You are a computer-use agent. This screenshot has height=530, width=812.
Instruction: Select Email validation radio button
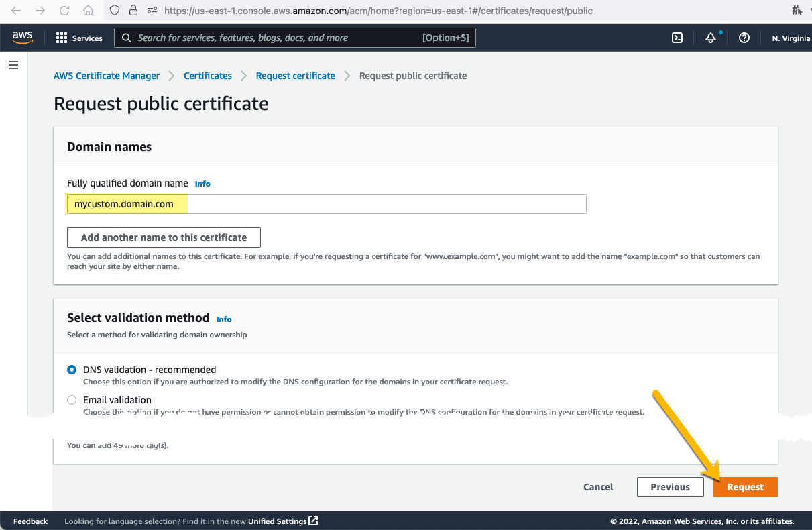pos(72,400)
